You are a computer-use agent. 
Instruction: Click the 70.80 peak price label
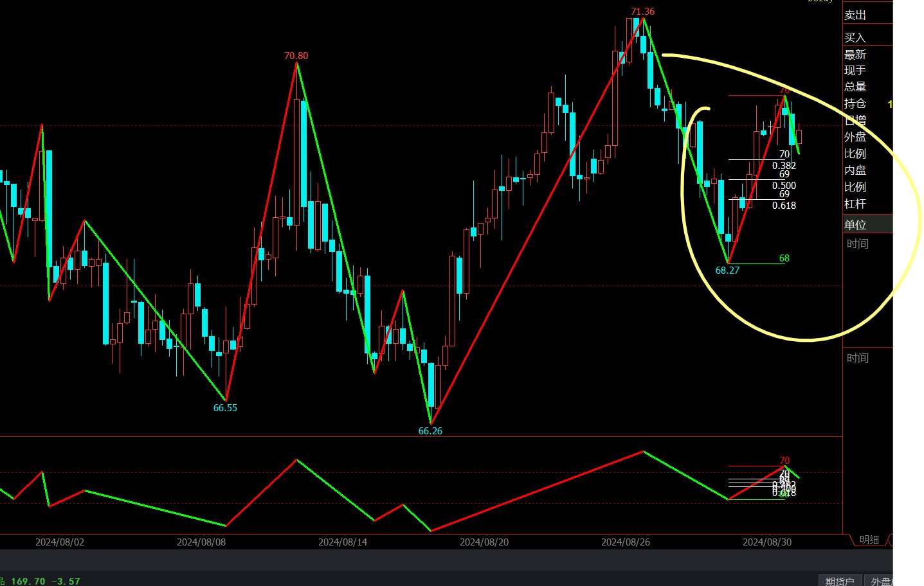296,56
